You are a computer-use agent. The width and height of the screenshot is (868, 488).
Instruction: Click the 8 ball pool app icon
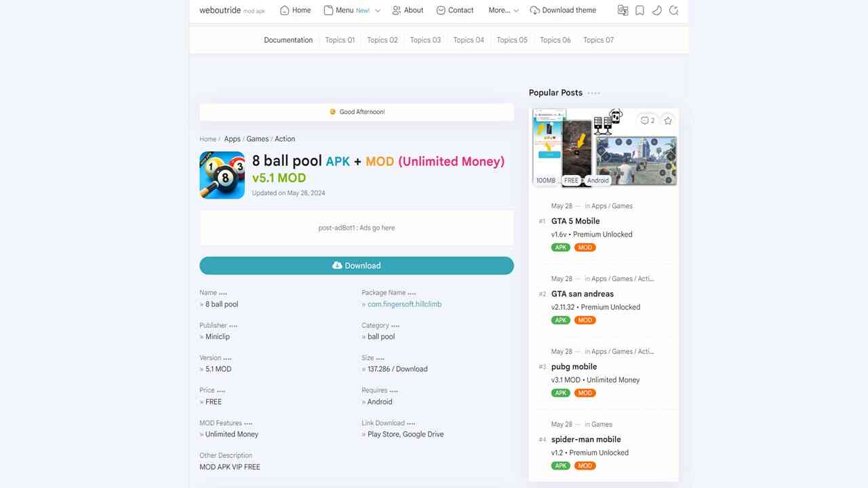coord(222,175)
